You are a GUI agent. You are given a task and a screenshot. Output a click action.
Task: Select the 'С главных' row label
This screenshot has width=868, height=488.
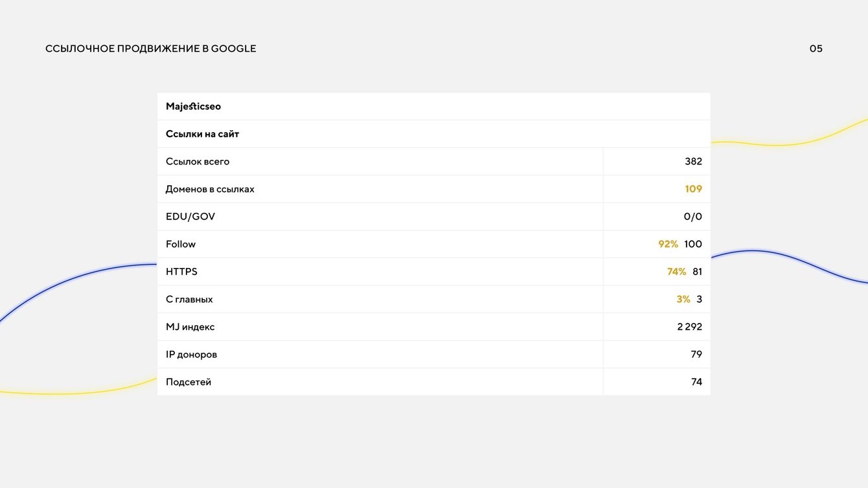coord(189,300)
